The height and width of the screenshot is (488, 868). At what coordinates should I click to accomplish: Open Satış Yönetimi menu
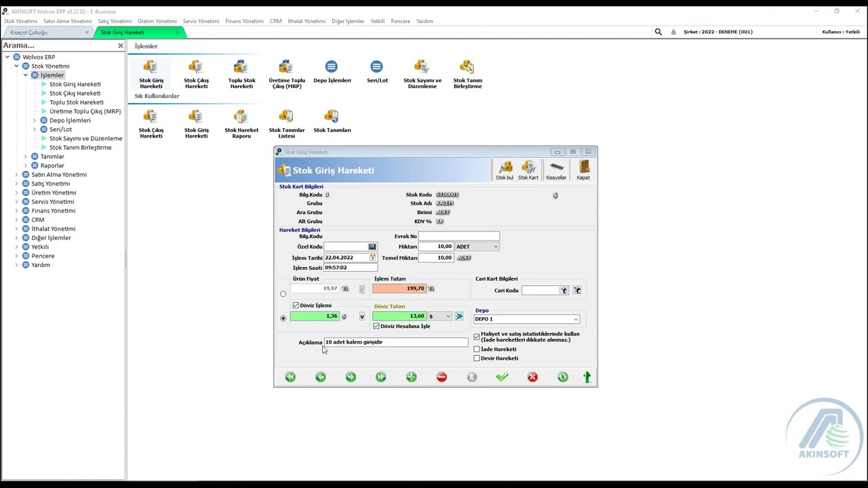(x=115, y=21)
